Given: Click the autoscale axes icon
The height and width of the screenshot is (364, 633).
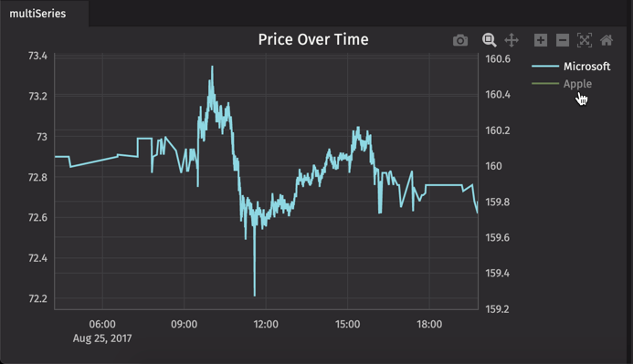Looking at the screenshot, I should click(585, 40).
